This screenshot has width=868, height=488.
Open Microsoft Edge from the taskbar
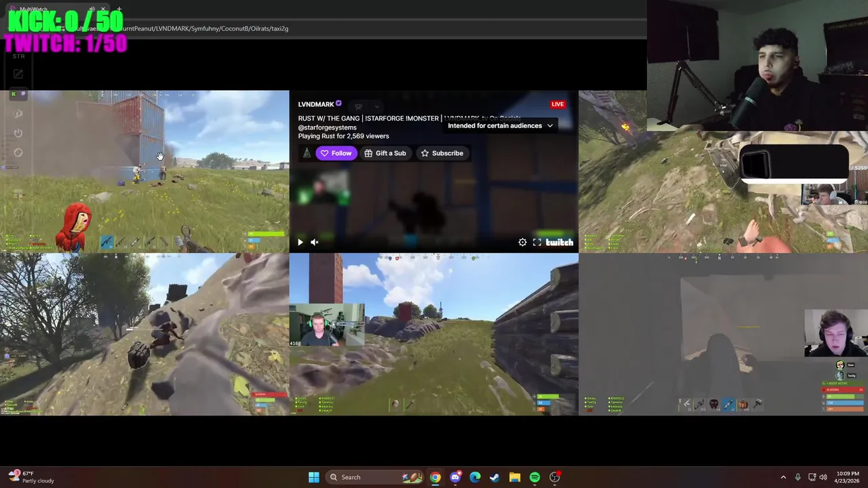click(x=475, y=477)
